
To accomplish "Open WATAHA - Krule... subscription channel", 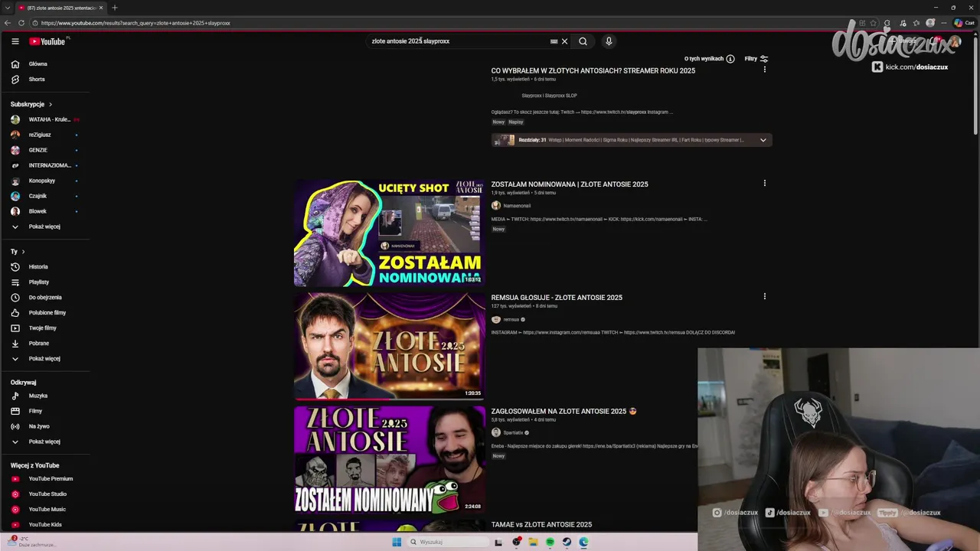I will pyautogui.click(x=45, y=119).
